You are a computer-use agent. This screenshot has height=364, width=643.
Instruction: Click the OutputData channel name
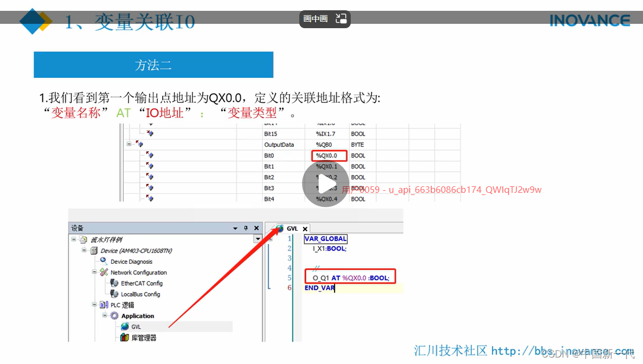tap(279, 145)
